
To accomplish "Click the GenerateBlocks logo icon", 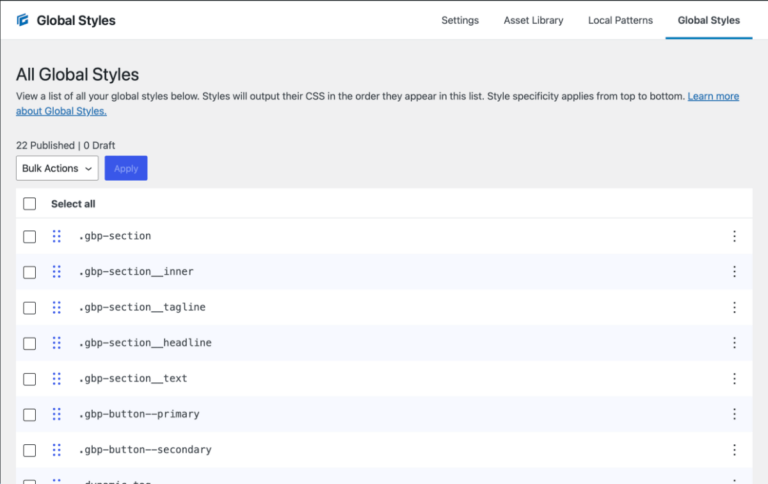I will tap(22, 20).
